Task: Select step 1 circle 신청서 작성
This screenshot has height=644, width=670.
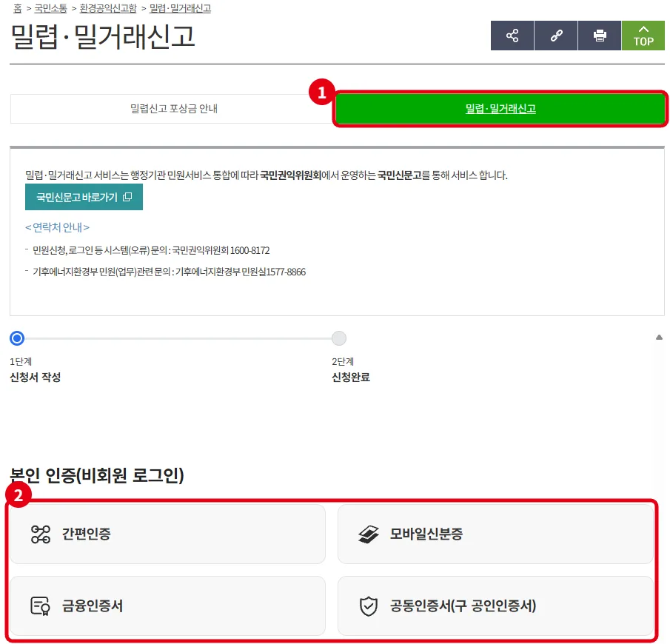Action: click(17, 338)
